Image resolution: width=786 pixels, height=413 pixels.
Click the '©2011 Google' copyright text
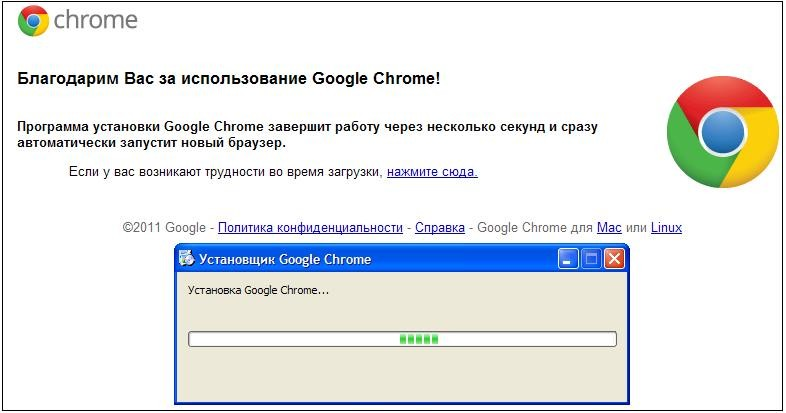point(164,228)
